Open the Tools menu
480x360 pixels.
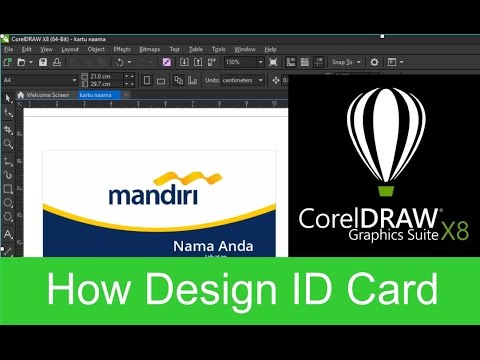pos(218,49)
